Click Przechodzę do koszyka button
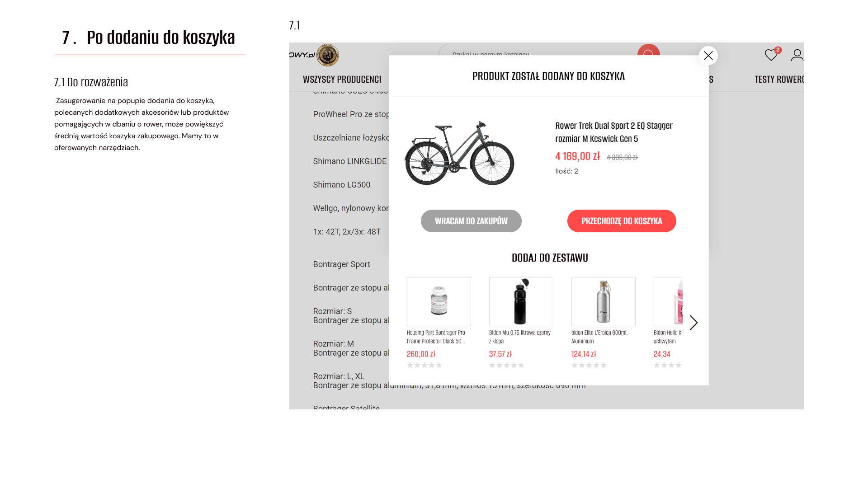This screenshot has width=868, height=488. [622, 221]
